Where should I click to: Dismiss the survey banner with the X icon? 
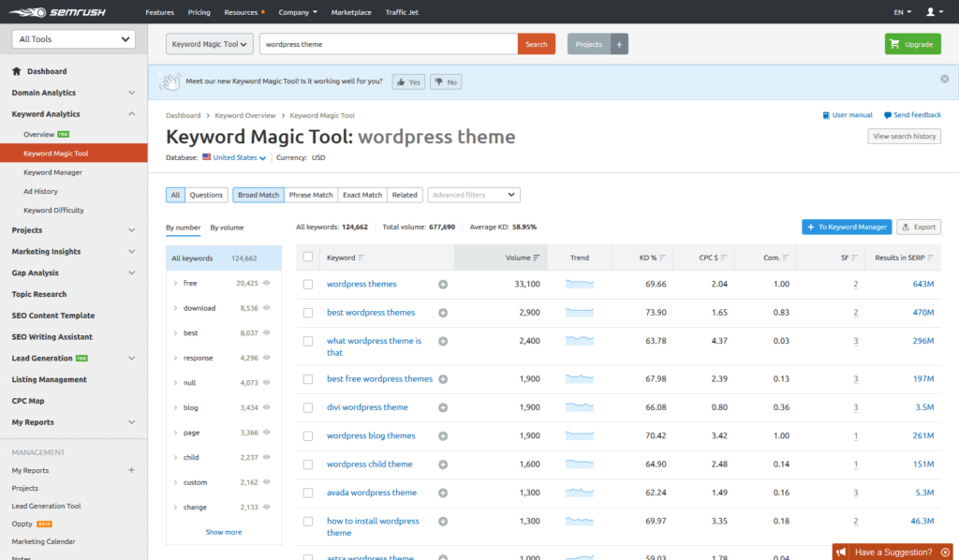pos(945,79)
